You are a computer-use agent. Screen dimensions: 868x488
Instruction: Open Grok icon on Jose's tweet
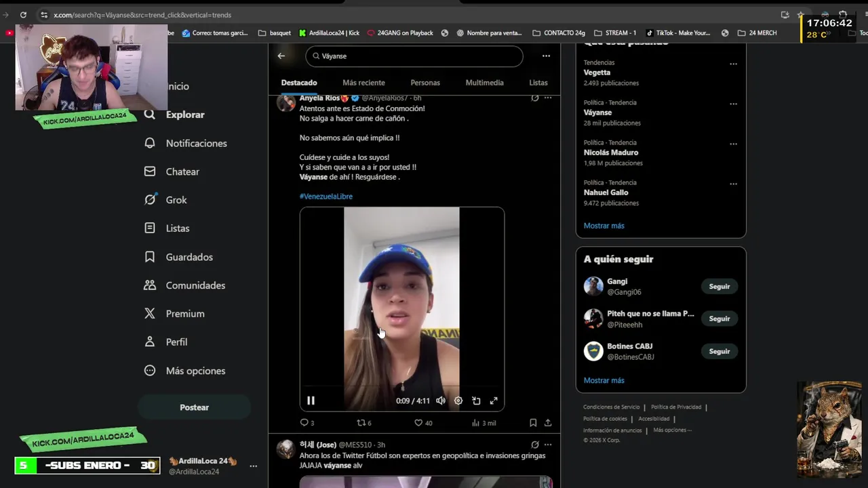pyautogui.click(x=535, y=445)
